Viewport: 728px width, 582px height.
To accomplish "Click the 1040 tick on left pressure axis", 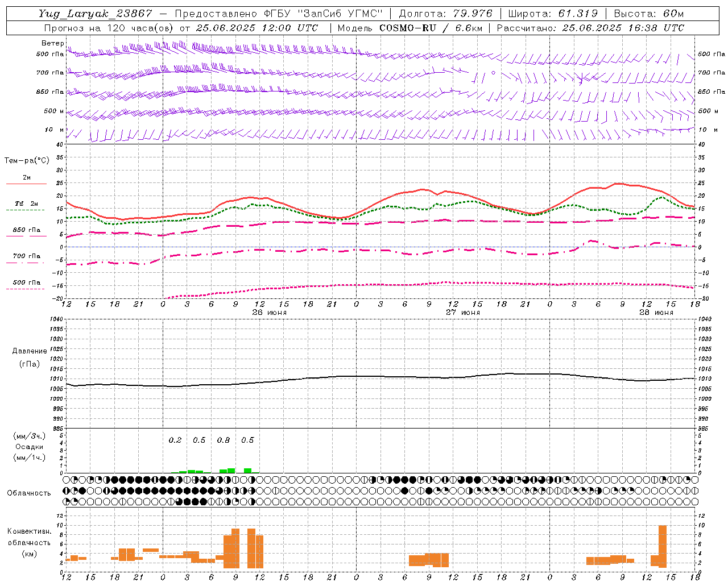I will pos(56,319).
